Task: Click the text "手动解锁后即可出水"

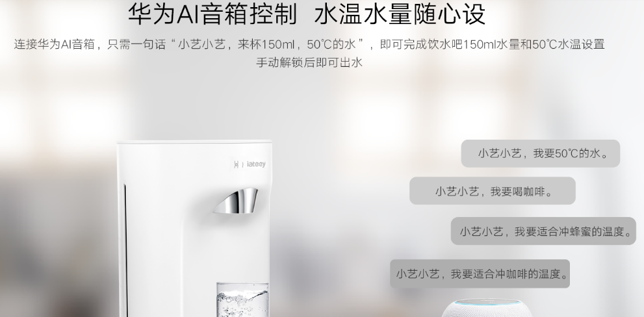Action: pyautogui.click(x=309, y=62)
